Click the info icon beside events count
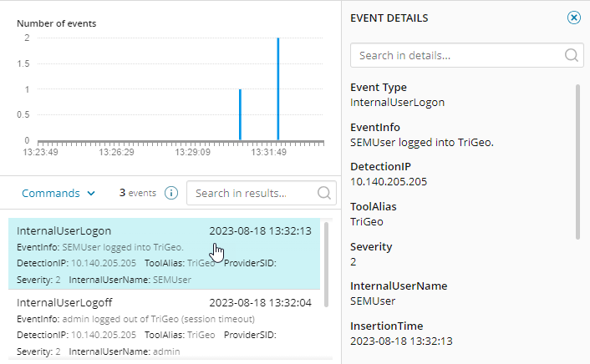Image resolution: width=590 pixels, height=364 pixels. click(x=171, y=193)
